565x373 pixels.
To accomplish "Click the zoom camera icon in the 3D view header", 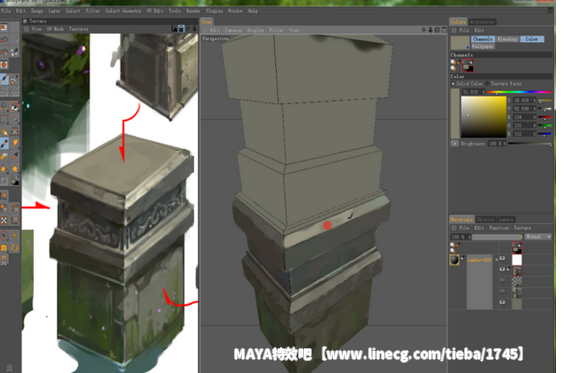I will pos(430,30).
